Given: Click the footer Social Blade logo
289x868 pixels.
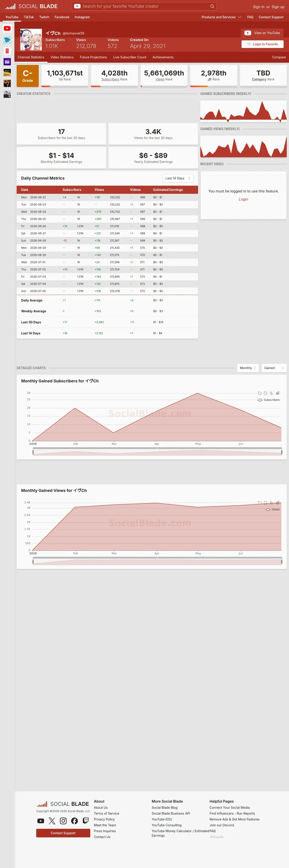Looking at the screenshot, I should coord(63,804).
